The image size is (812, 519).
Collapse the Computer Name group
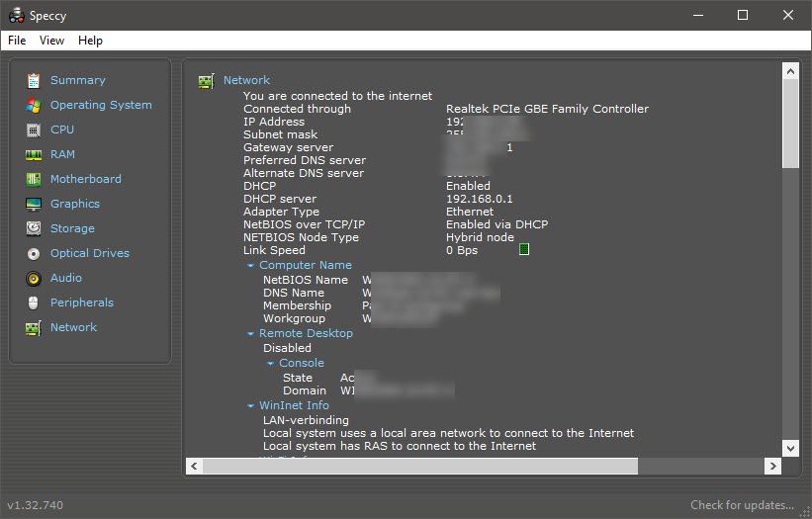[x=250, y=266]
